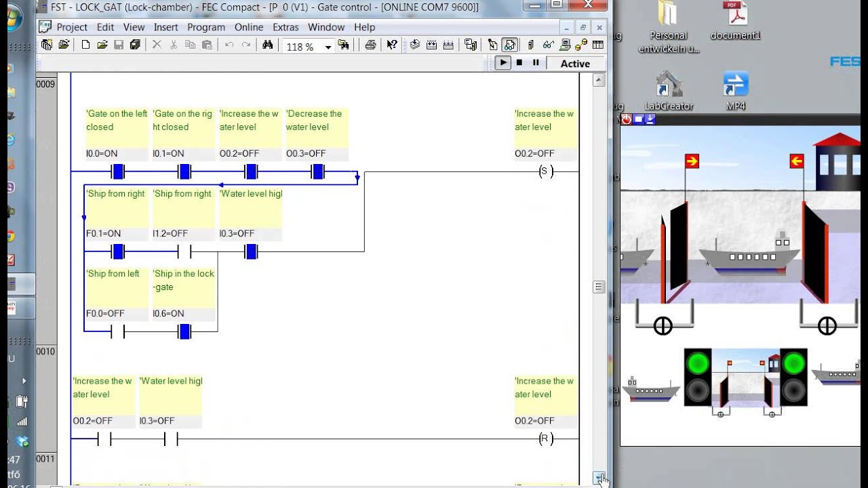
Task: Click the Paste clipboard toolbar icon
Action: [x=207, y=45]
